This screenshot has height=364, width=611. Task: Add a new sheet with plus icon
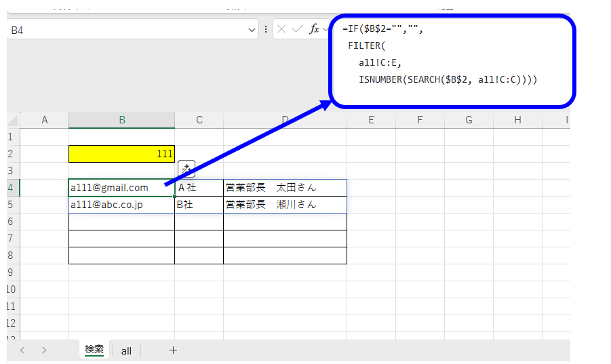tap(173, 350)
